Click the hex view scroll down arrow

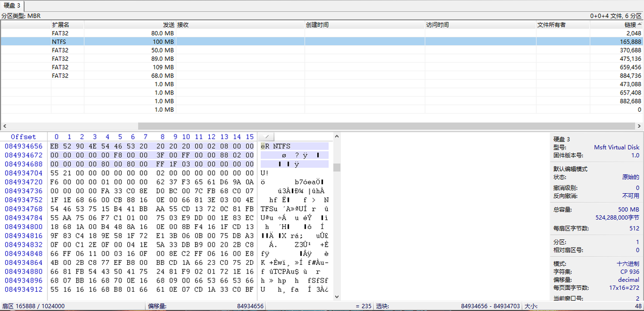coord(337,296)
